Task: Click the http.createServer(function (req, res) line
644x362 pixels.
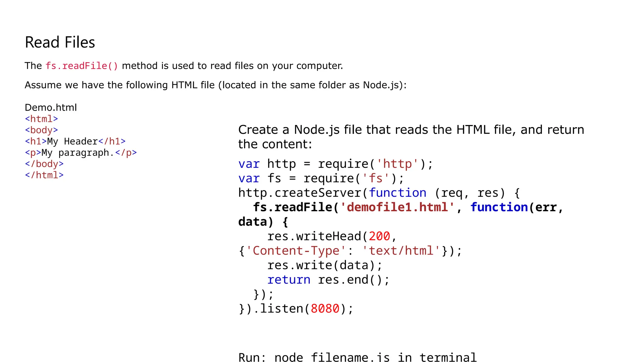Action: (379, 193)
